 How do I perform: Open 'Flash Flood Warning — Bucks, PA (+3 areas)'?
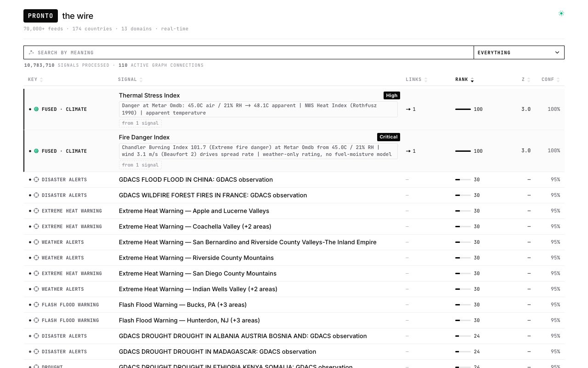coord(183,305)
